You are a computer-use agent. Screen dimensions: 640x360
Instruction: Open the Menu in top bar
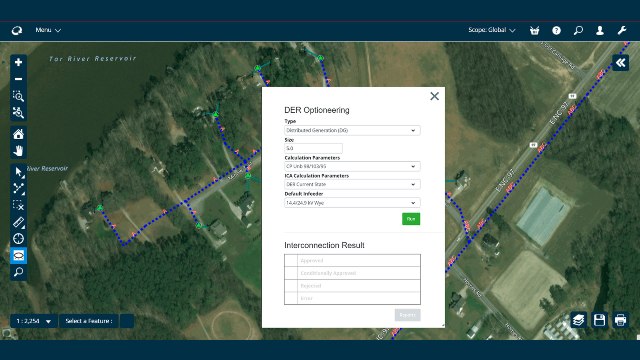click(x=48, y=30)
